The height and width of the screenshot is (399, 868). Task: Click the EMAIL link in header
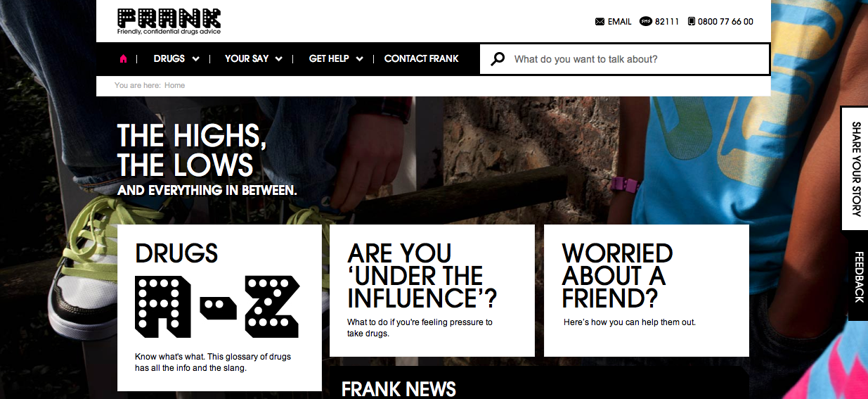(x=619, y=22)
